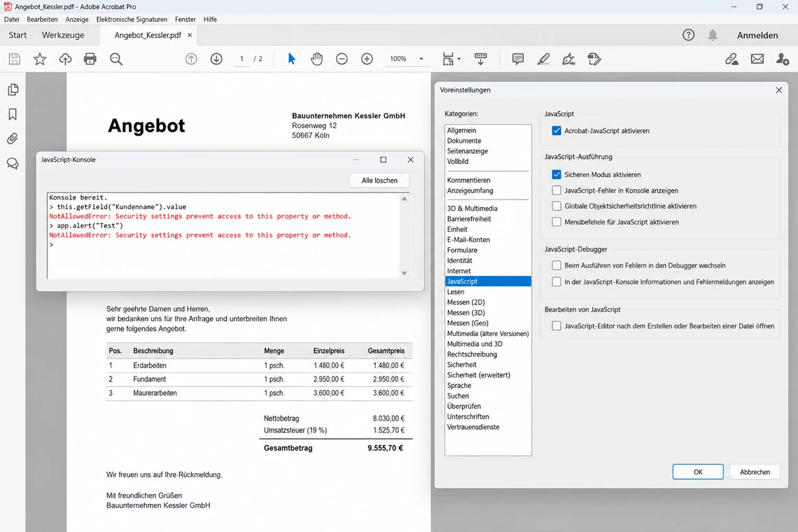The width and height of the screenshot is (798, 532).
Task: Print the document with printer icon
Action: tap(90, 59)
